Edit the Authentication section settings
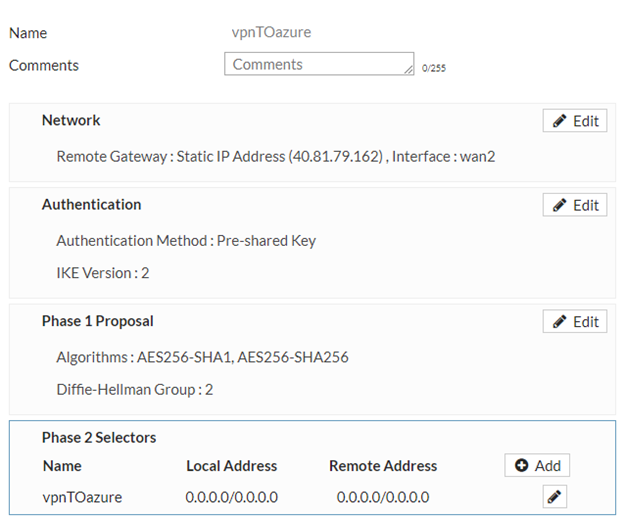The width and height of the screenshot is (624, 521). pyautogui.click(x=575, y=205)
